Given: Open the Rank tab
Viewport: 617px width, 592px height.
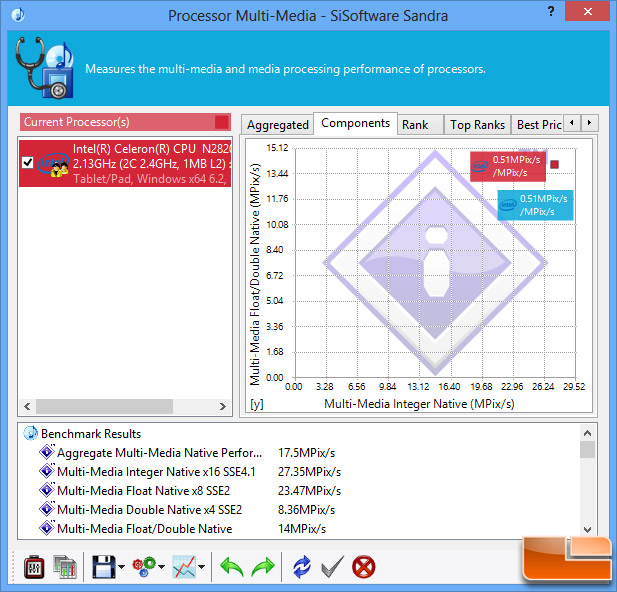Looking at the screenshot, I should pyautogui.click(x=420, y=125).
